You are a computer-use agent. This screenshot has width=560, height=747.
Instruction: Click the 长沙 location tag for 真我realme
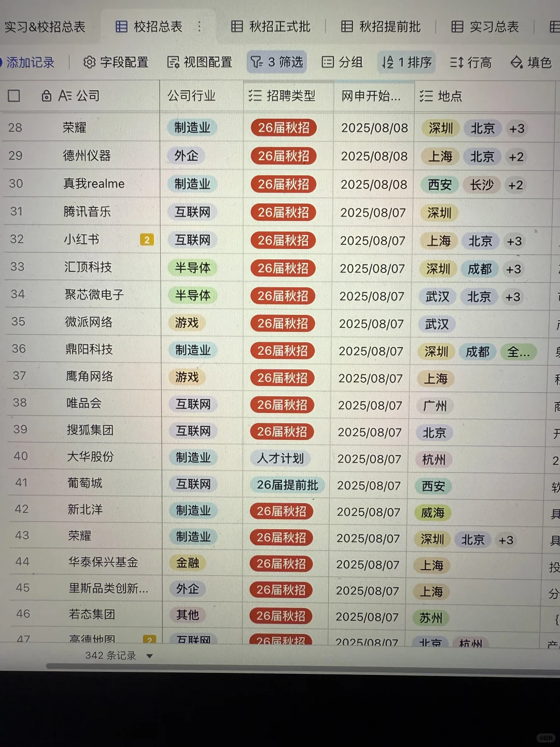[x=482, y=185]
